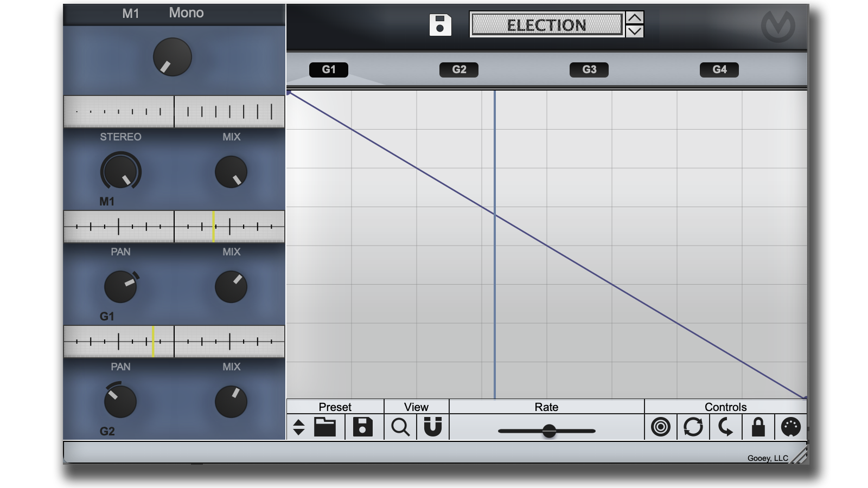
Task: Click the concentric circles target icon
Action: 661,427
